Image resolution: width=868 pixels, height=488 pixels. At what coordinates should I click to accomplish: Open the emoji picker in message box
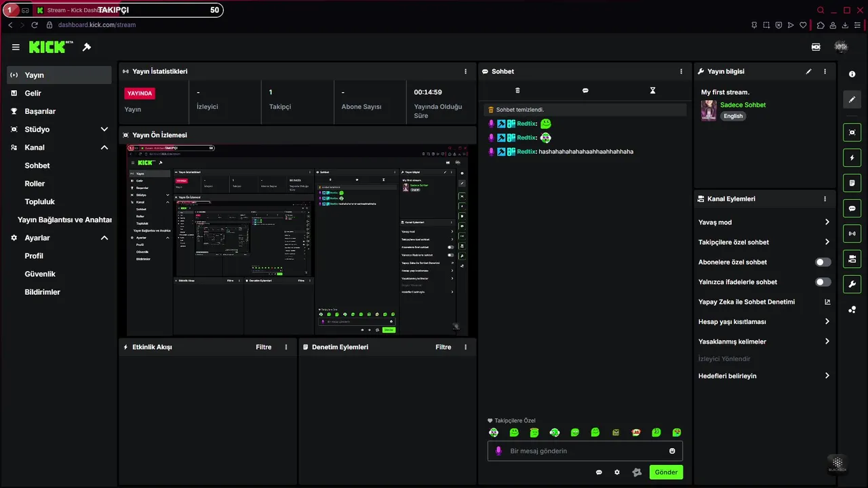coord(672,451)
